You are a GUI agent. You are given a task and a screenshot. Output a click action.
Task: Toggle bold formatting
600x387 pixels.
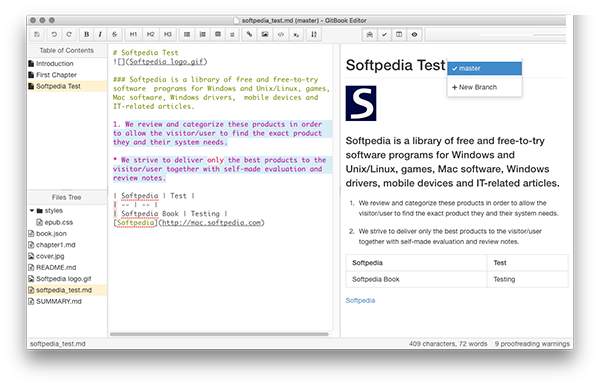(86, 34)
